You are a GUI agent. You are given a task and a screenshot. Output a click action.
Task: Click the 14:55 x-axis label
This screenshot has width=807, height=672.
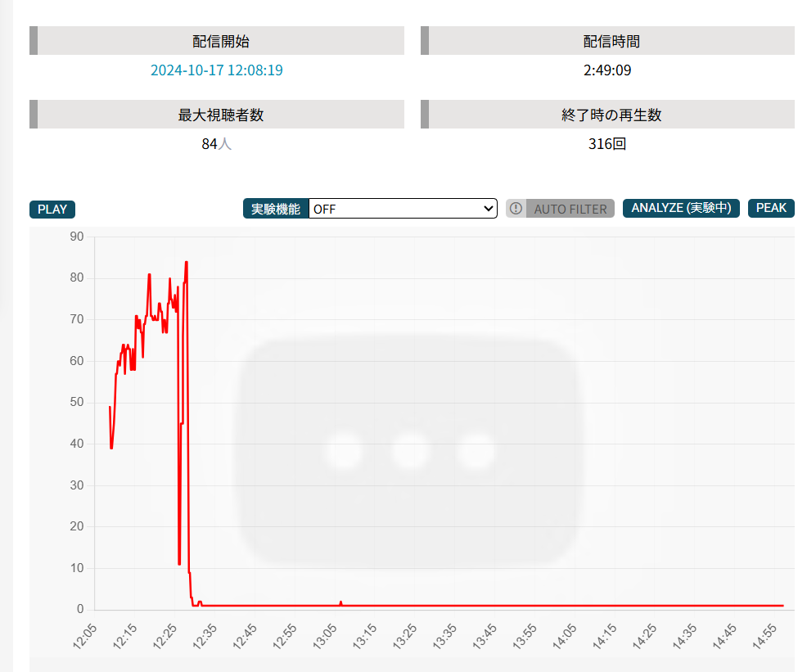[x=764, y=636]
